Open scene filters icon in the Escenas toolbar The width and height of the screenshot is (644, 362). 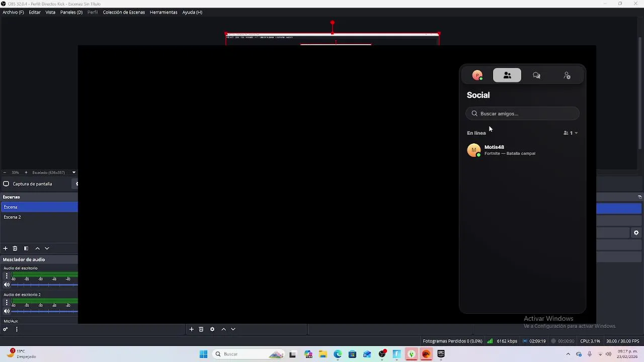tap(26, 248)
